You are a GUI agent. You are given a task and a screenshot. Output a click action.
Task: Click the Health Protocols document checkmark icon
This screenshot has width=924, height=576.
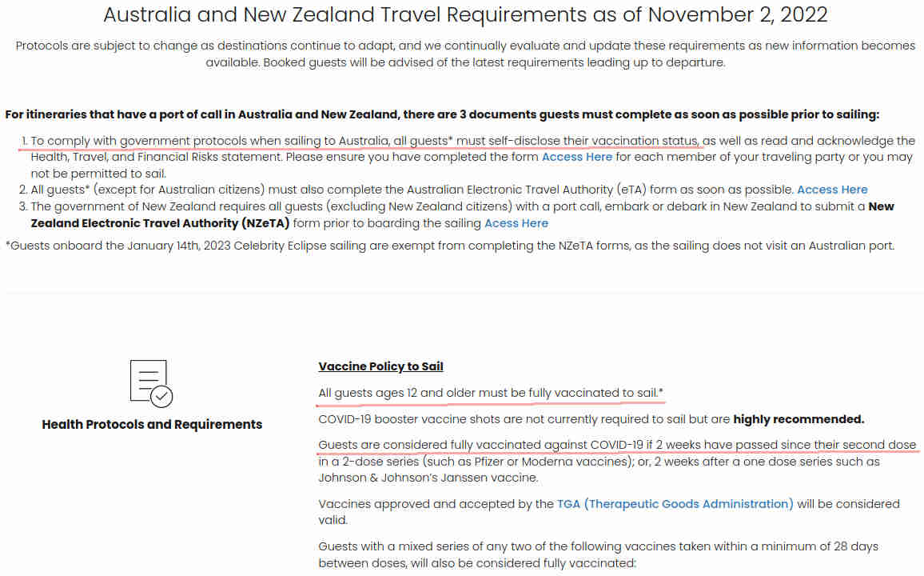pos(151,384)
